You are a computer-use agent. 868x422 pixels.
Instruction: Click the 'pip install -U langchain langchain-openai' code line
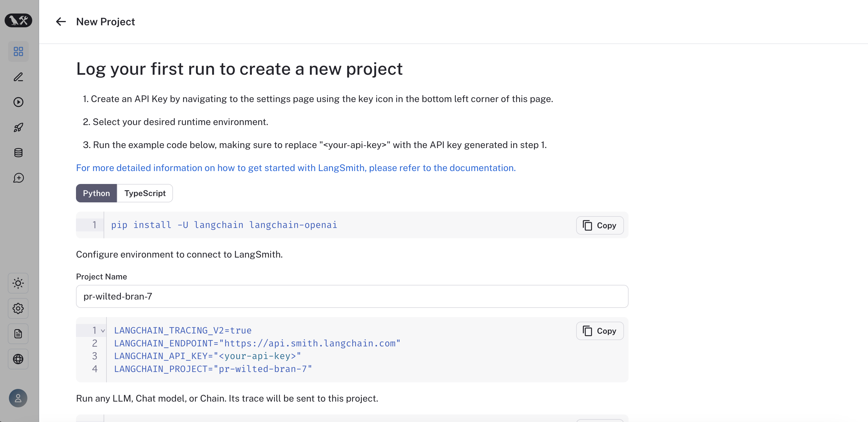pyautogui.click(x=224, y=225)
